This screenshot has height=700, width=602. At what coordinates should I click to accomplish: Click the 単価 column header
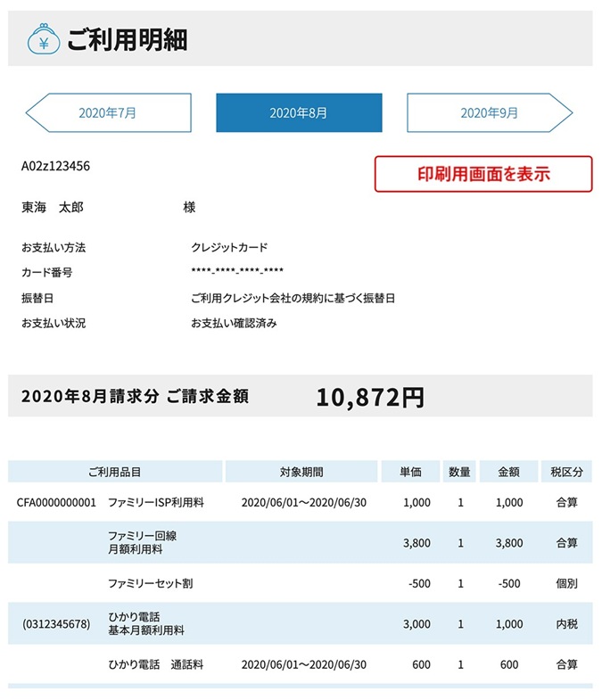(410, 472)
